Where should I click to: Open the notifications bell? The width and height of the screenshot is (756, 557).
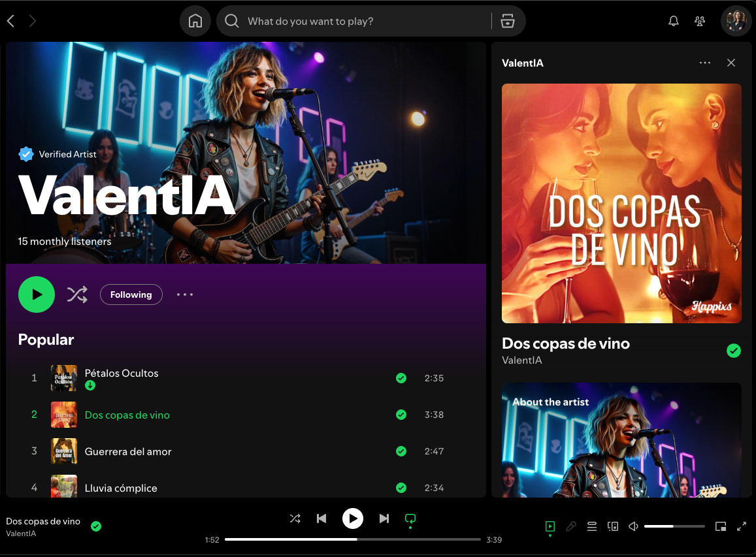pos(674,21)
